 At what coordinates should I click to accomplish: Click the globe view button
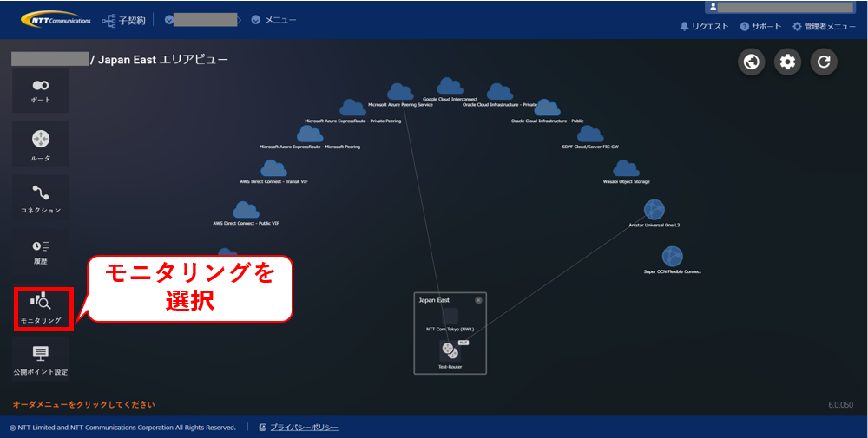tap(751, 62)
